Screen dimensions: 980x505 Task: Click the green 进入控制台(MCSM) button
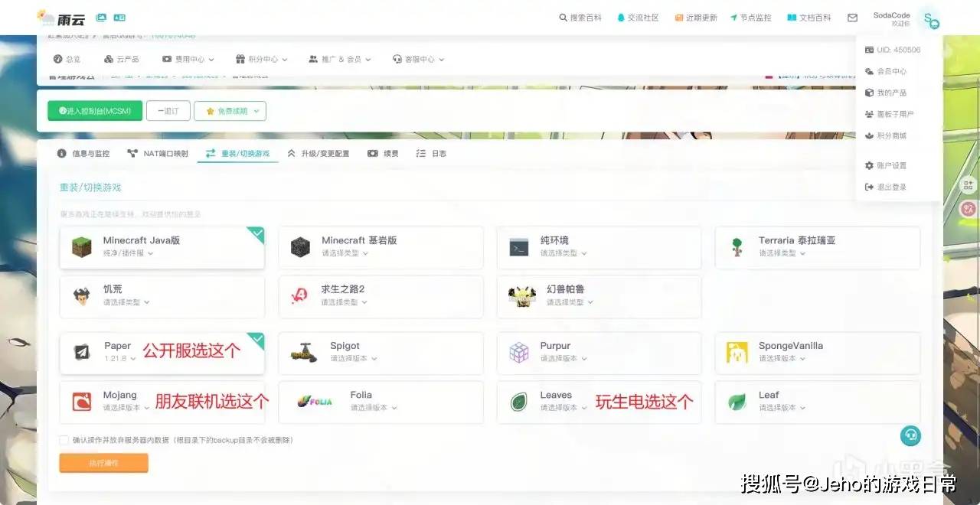click(x=95, y=111)
